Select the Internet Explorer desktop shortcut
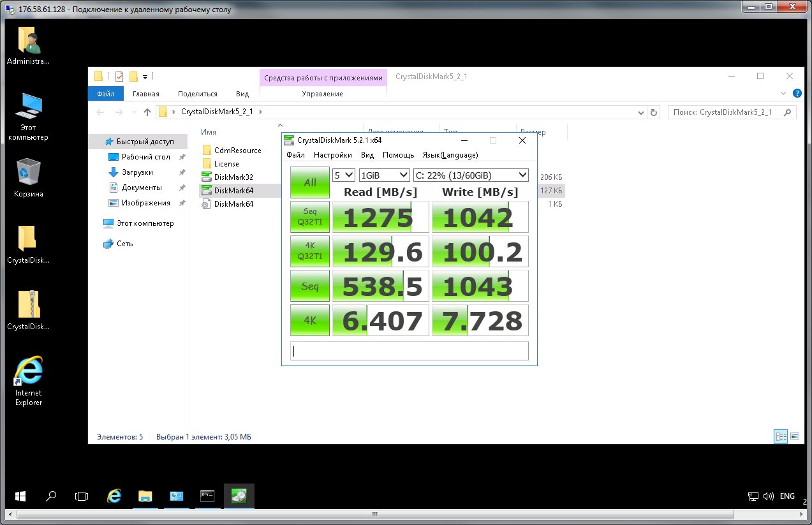This screenshot has height=525, width=812. tap(28, 381)
